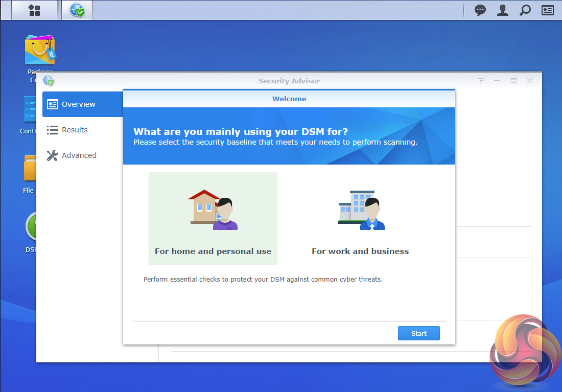
Task: Open the DSM main menu grid icon
Action: [x=34, y=10]
